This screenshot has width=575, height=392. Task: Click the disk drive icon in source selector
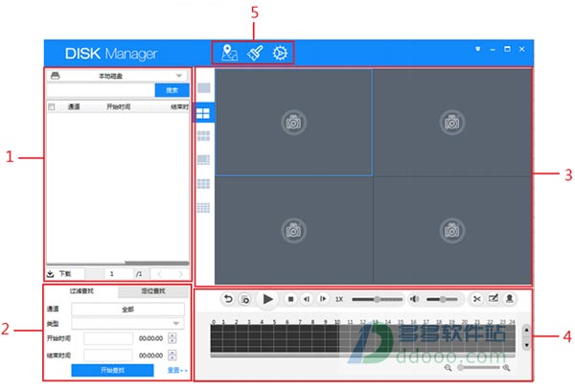click(55, 76)
